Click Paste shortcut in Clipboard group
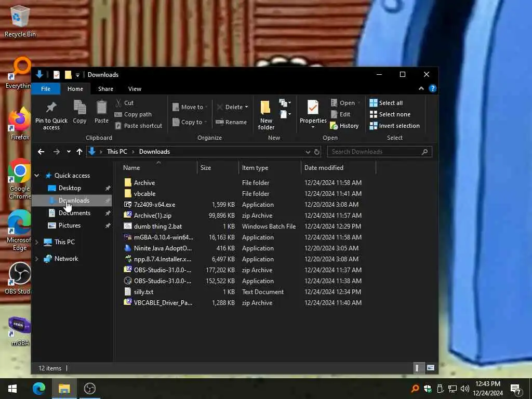Screen dimensions: 532x399 tap(138, 126)
